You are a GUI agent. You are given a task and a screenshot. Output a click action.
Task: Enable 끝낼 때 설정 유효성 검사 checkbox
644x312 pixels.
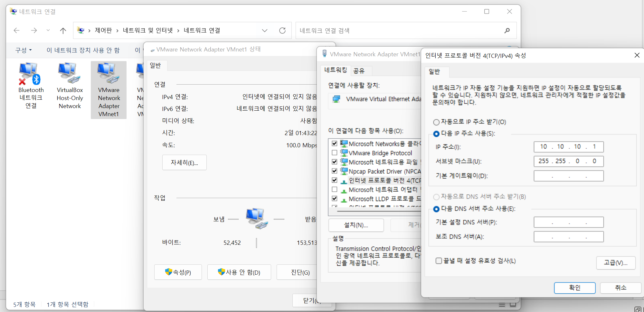coord(439,261)
